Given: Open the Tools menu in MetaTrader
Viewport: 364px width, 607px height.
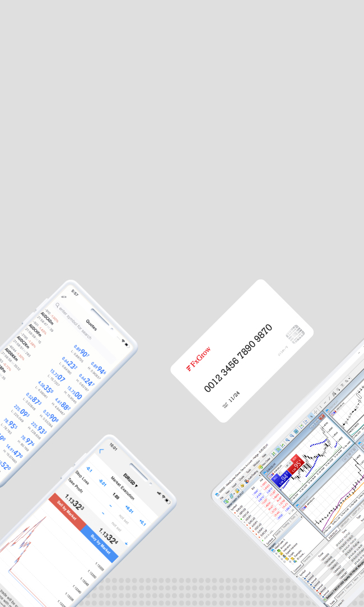Looking at the screenshot, I should click(x=248, y=471).
